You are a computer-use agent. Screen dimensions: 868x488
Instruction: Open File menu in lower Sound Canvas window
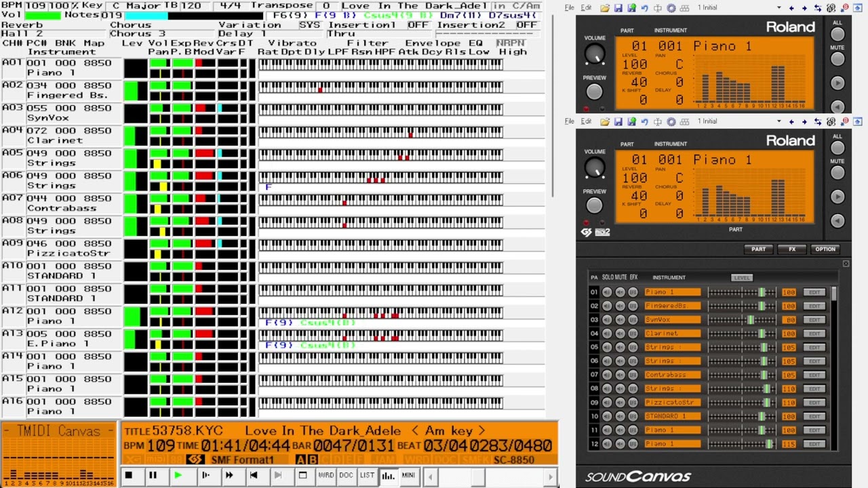tap(570, 122)
